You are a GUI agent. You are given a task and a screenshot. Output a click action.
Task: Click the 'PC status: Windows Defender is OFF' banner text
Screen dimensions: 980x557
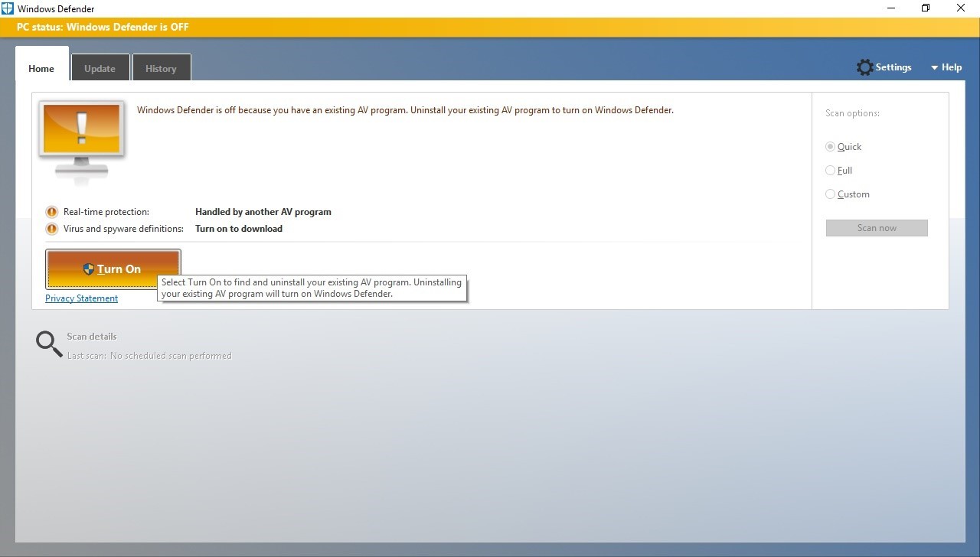pos(103,27)
